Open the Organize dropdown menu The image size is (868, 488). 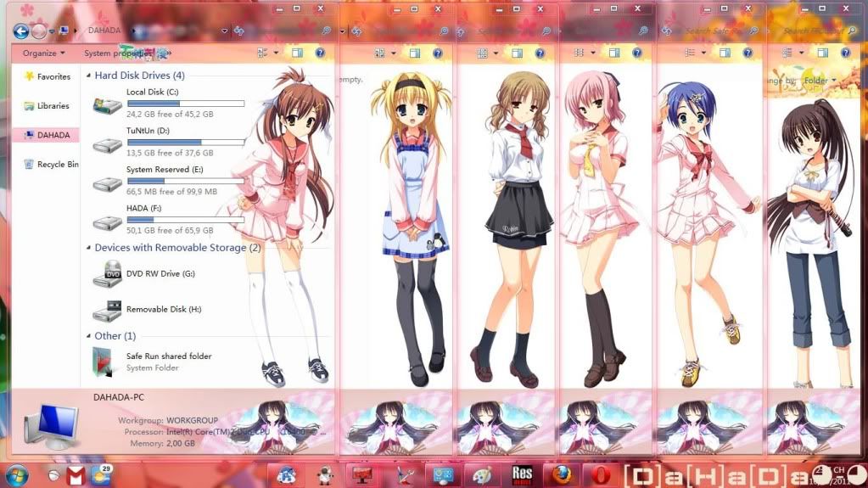pos(44,53)
